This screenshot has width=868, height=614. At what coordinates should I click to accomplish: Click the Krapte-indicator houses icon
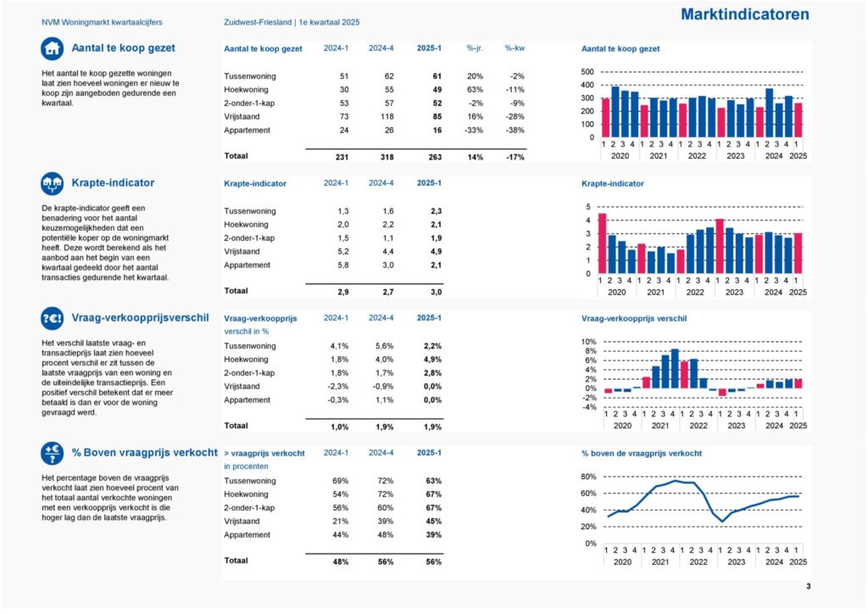pos(52,183)
